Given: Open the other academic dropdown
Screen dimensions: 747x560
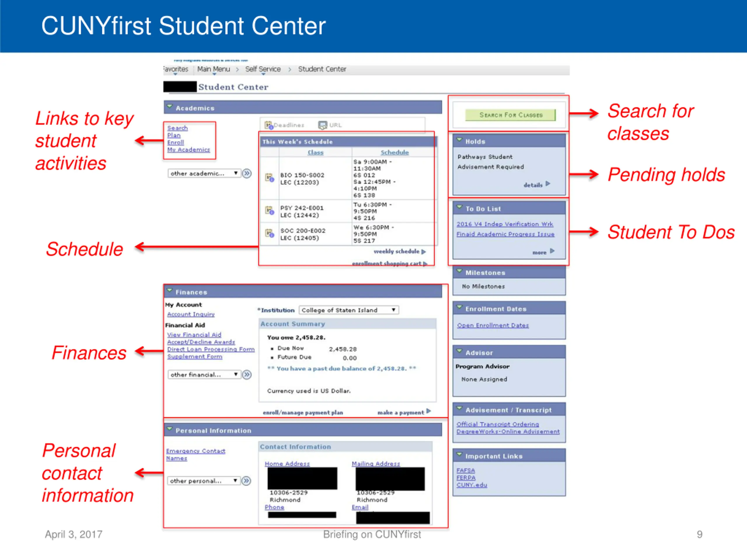Looking at the screenshot, I should (x=204, y=174).
